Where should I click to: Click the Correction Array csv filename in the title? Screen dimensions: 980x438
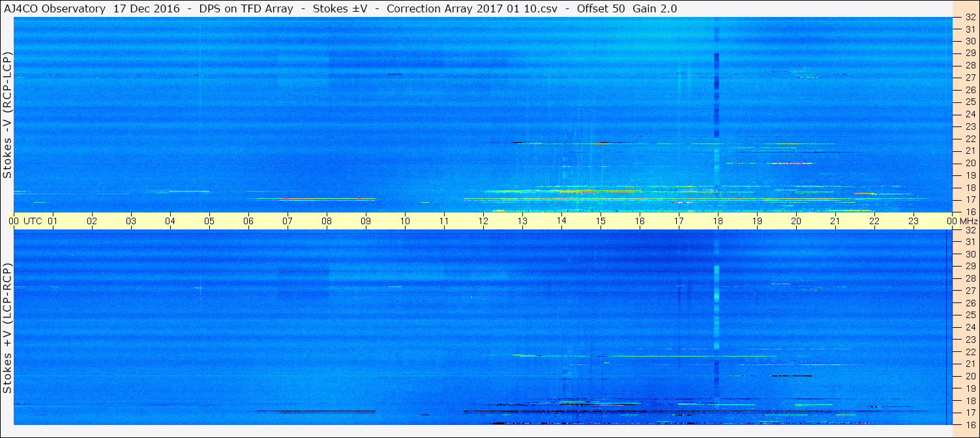pos(477,8)
